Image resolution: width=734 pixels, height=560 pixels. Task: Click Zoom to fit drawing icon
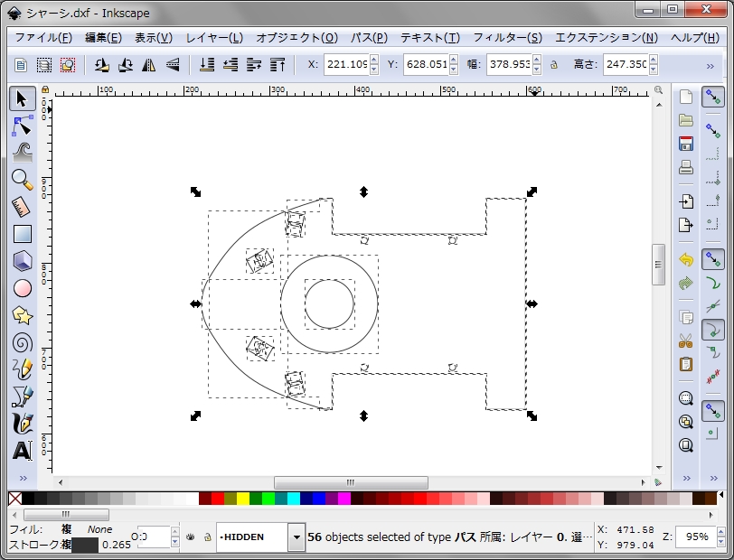click(x=686, y=422)
